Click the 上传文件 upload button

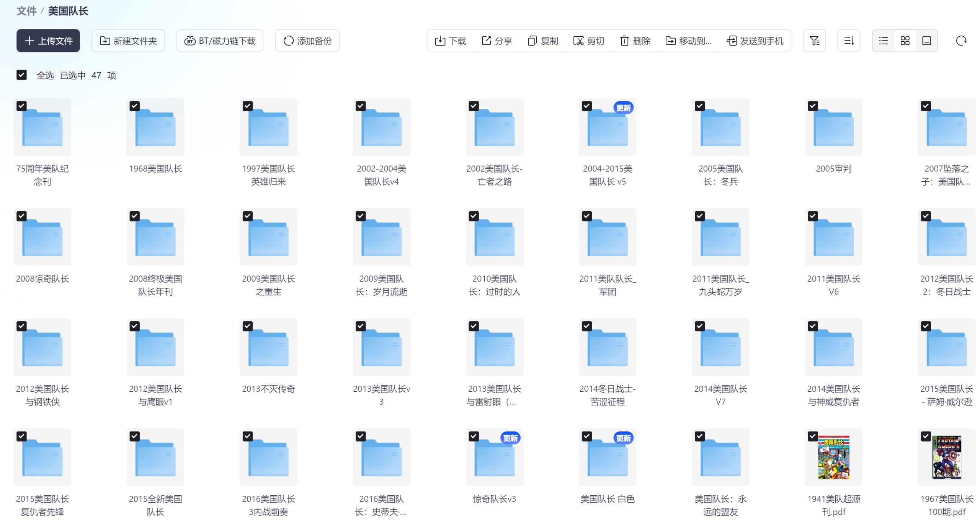[48, 41]
